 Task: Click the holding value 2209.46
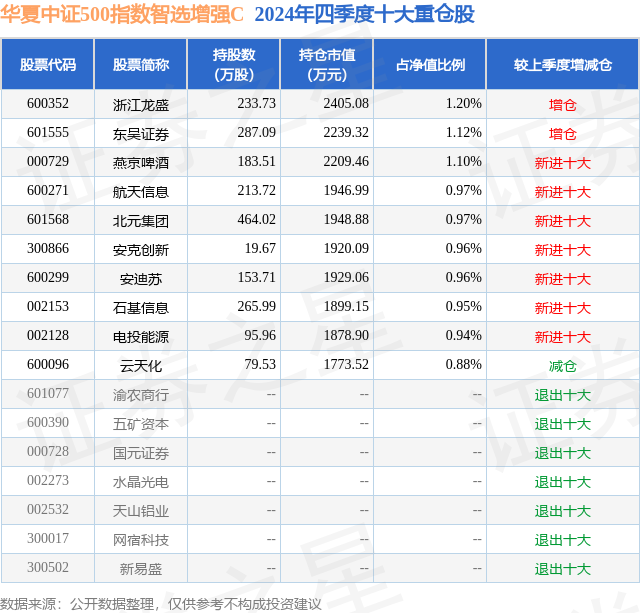[x=346, y=162]
